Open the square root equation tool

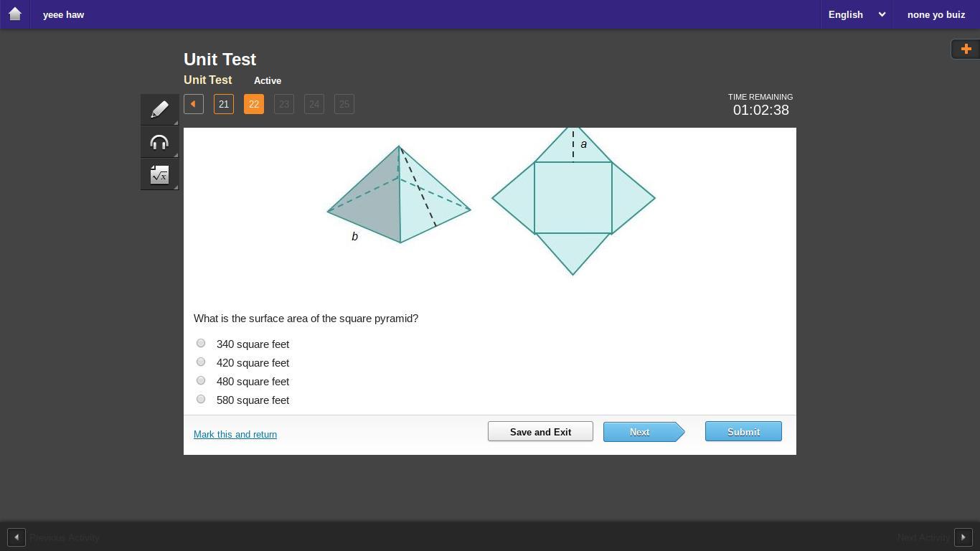click(x=159, y=174)
